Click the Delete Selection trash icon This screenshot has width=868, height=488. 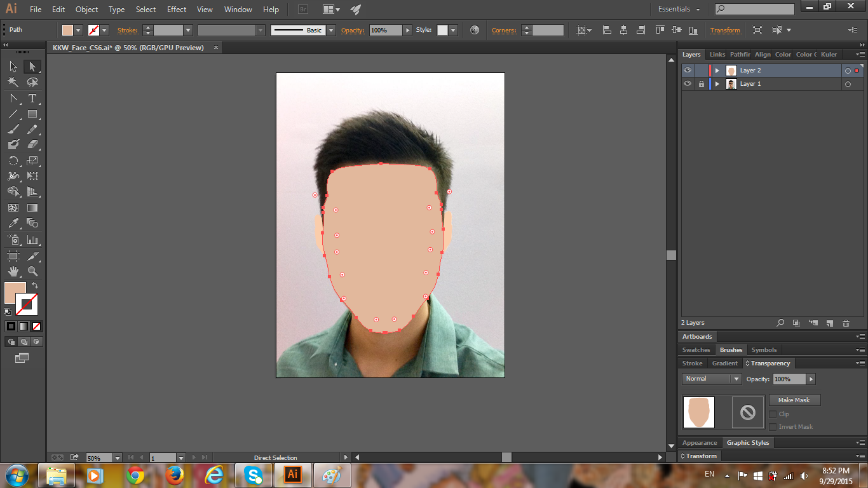pyautogui.click(x=846, y=323)
